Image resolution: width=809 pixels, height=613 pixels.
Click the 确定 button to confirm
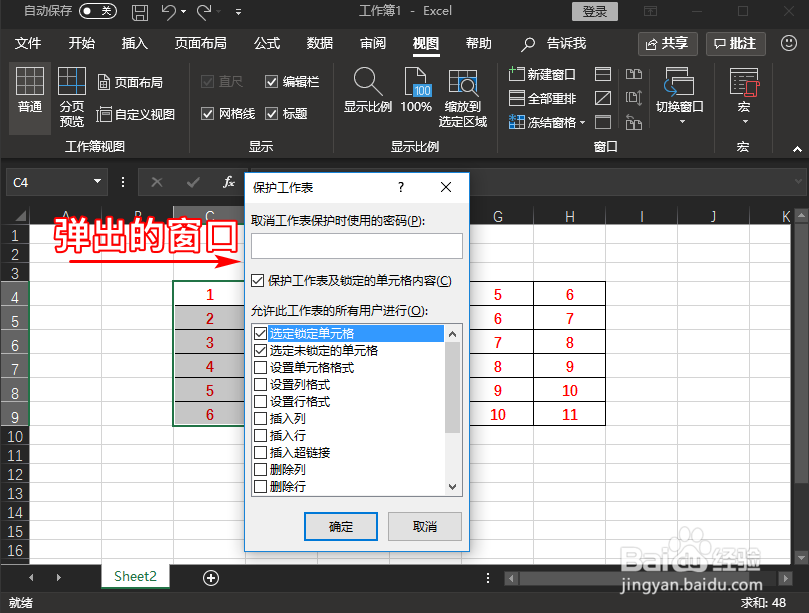[340, 526]
